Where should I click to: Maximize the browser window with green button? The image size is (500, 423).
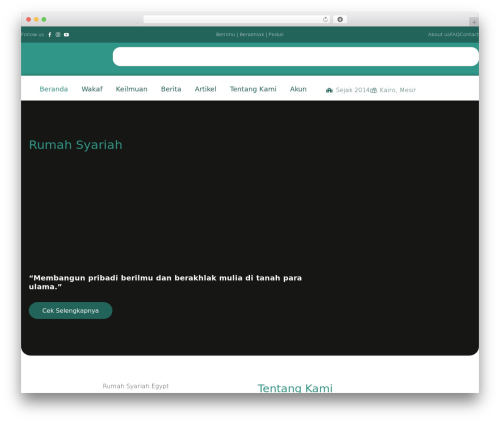pos(44,20)
